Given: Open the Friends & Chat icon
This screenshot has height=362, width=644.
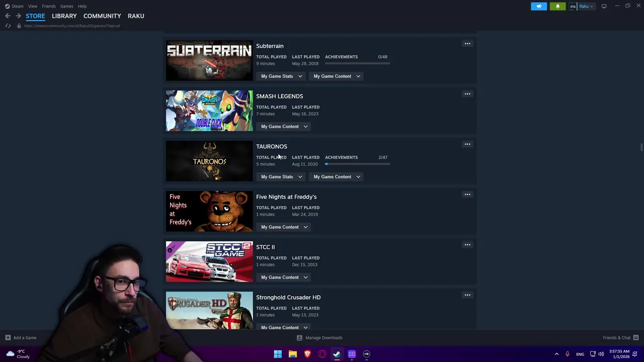Looking at the screenshot, I should click(x=636, y=338).
